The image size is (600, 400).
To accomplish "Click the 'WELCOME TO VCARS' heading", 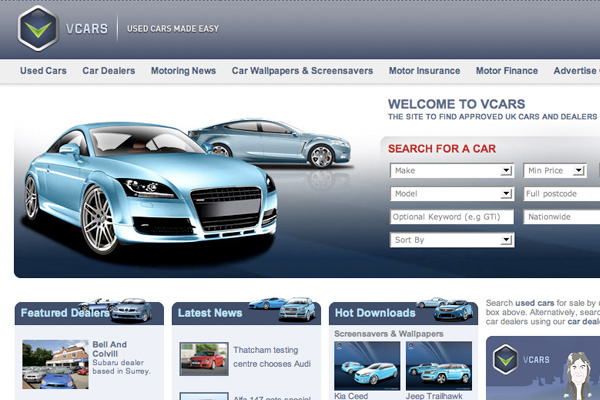I will click(x=457, y=104).
